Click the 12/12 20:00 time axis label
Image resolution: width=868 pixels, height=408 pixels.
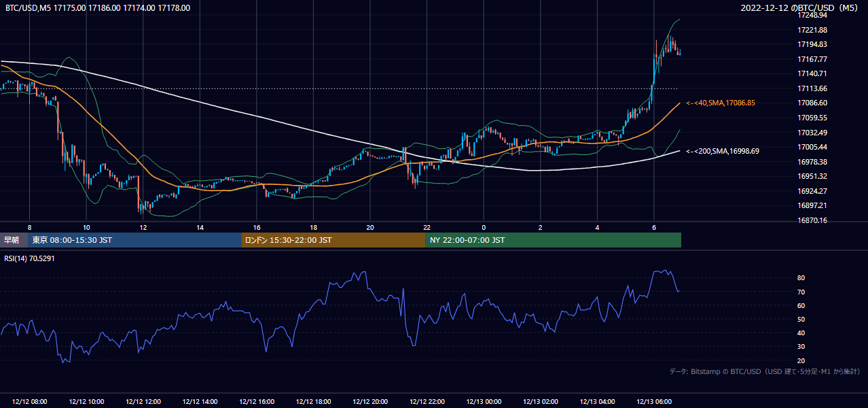point(370,402)
